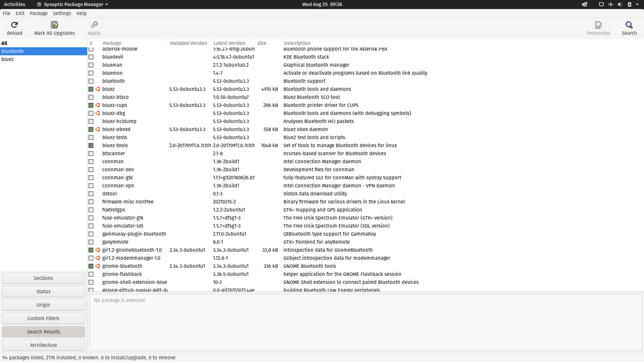The height and width of the screenshot is (362, 644).
Task: Select 'bluetooth' search entry in sidebar
Action: coord(44,51)
